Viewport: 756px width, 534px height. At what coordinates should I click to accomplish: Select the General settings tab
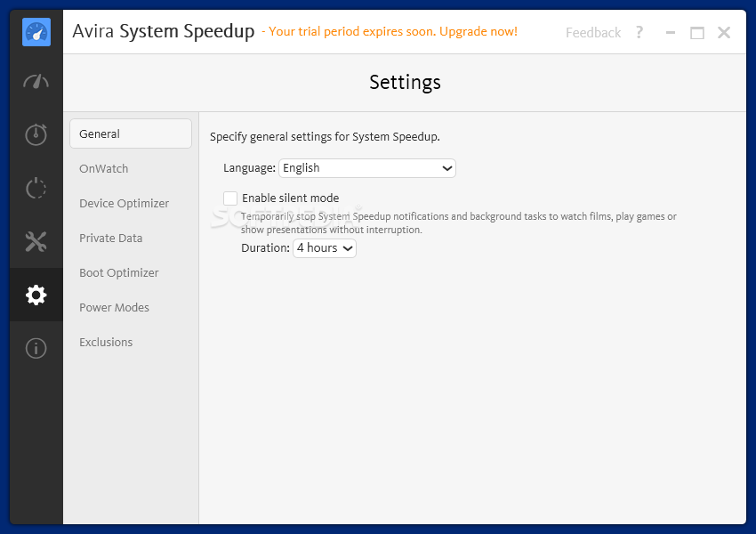131,133
